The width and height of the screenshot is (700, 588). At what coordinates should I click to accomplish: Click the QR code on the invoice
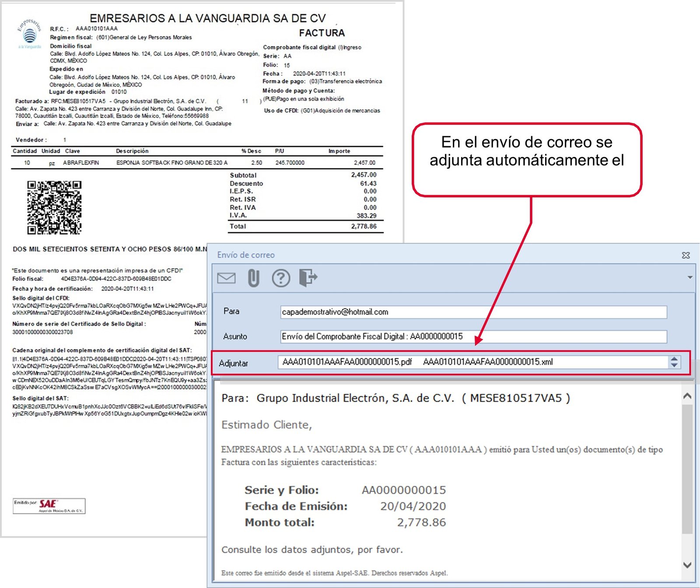point(54,207)
